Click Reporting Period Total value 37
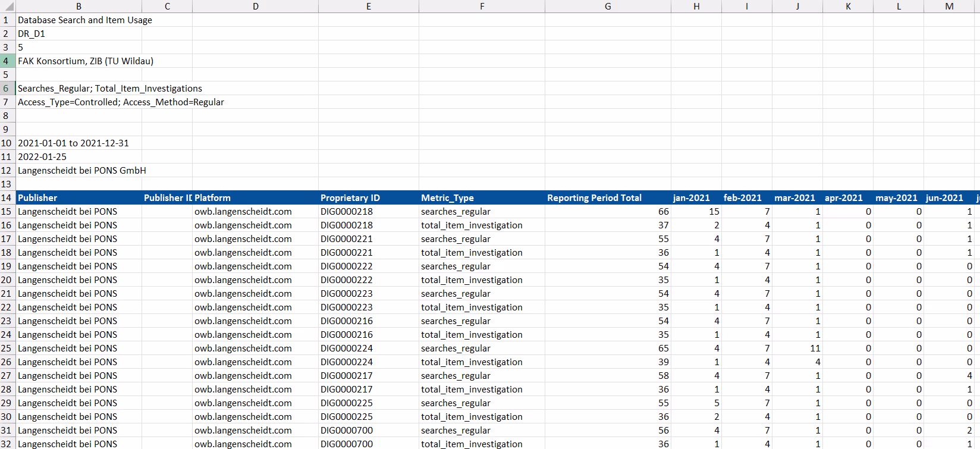Viewport: 980px width, 449px height. [608, 225]
